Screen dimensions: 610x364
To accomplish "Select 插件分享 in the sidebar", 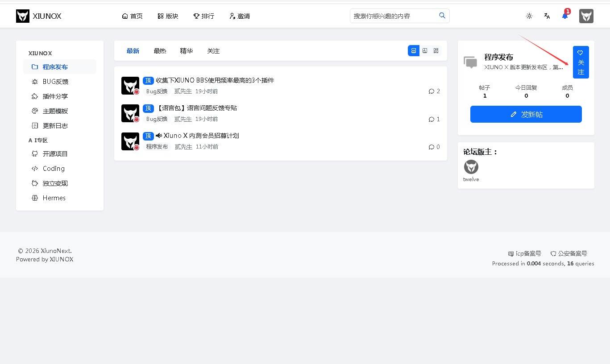I will coord(60,96).
